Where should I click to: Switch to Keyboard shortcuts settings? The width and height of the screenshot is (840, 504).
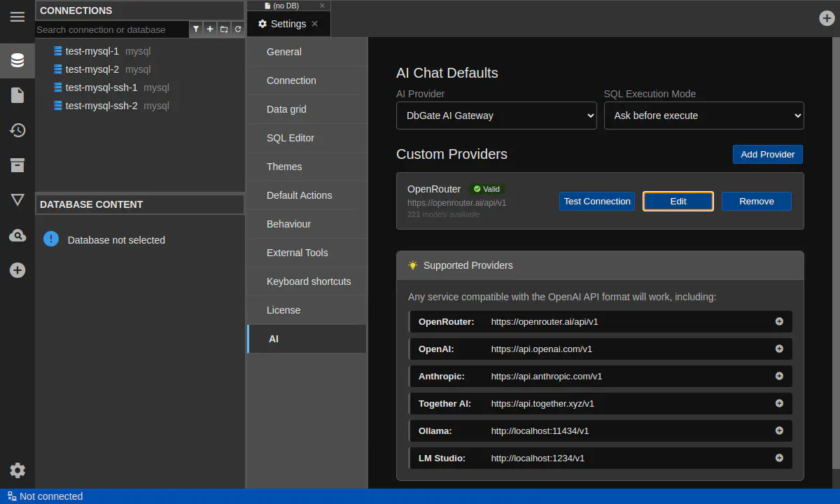pyautogui.click(x=309, y=281)
